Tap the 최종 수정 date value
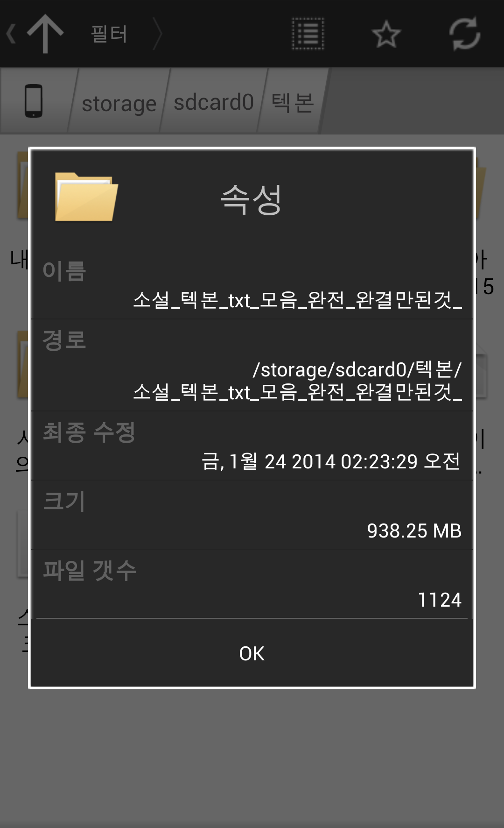504x828 pixels. pyautogui.click(x=331, y=461)
